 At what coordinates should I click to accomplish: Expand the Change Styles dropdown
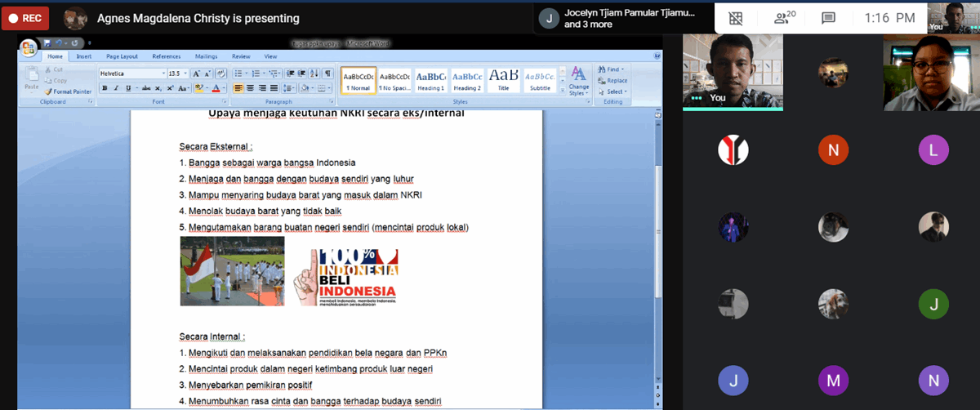click(579, 82)
